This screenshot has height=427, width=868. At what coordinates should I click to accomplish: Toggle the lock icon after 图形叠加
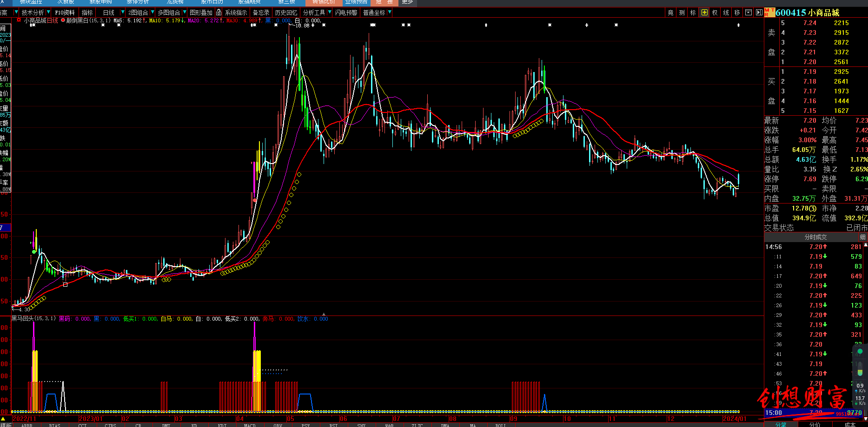[x=219, y=13]
